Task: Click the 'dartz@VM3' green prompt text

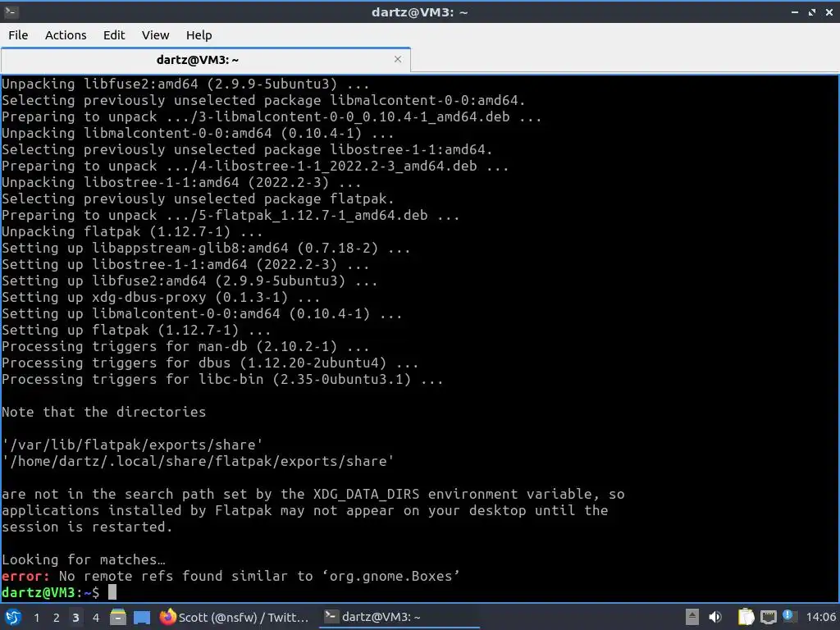Action: [39, 592]
